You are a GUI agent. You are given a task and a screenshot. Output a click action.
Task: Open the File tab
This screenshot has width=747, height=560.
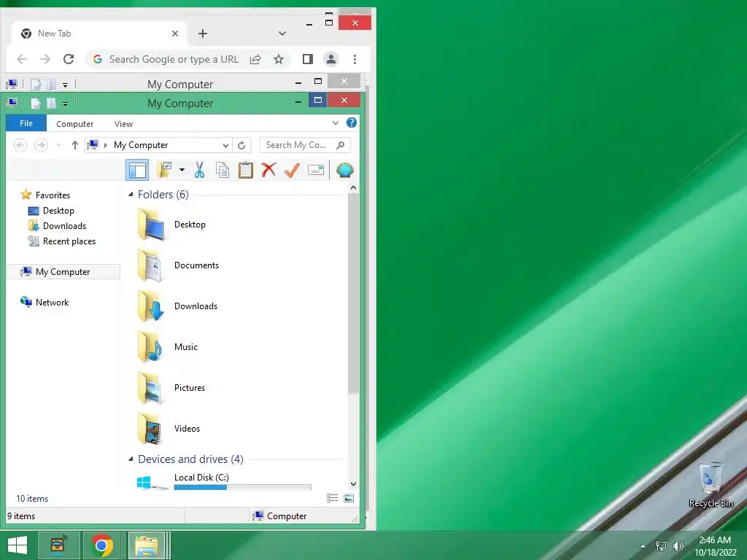point(26,123)
